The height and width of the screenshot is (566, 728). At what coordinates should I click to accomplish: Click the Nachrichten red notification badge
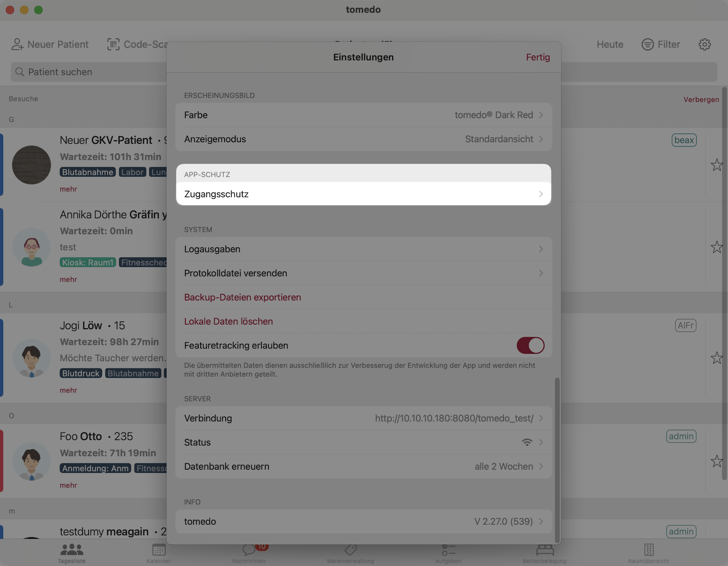point(262,547)
